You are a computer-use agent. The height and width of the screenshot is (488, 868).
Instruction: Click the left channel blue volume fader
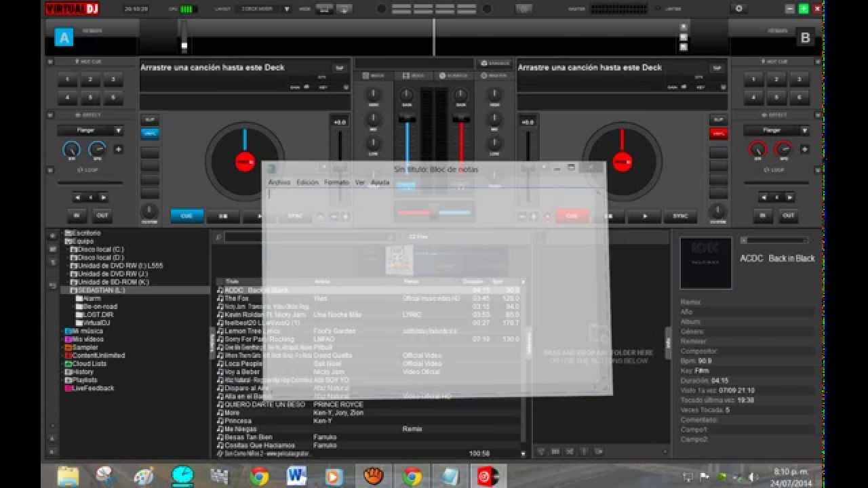407,120
